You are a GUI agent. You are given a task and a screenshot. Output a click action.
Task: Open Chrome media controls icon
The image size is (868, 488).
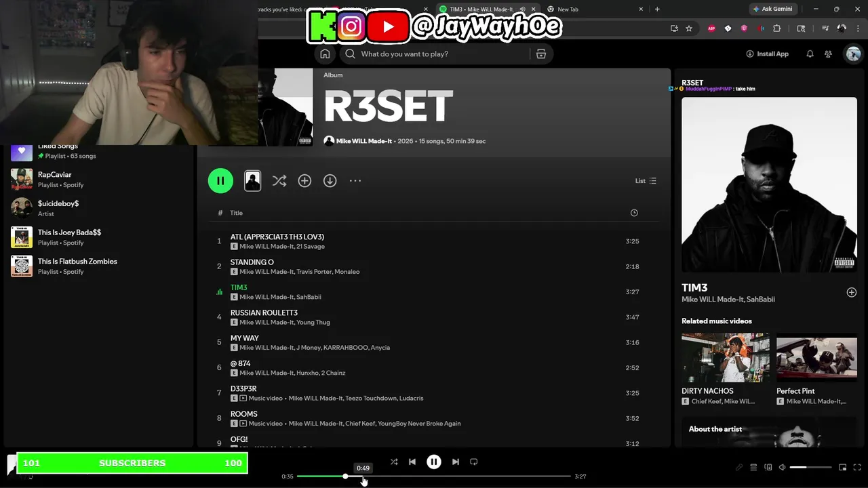click(825, 28)
